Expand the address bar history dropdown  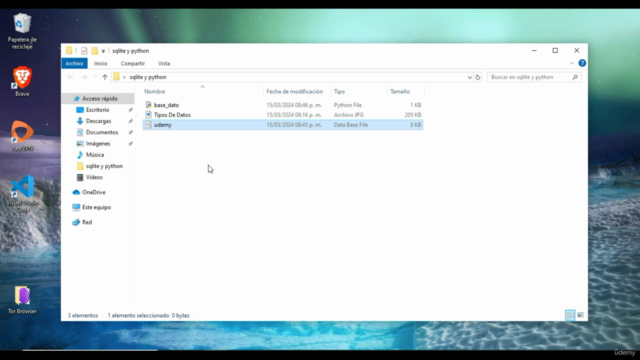[x=469, y=77]
